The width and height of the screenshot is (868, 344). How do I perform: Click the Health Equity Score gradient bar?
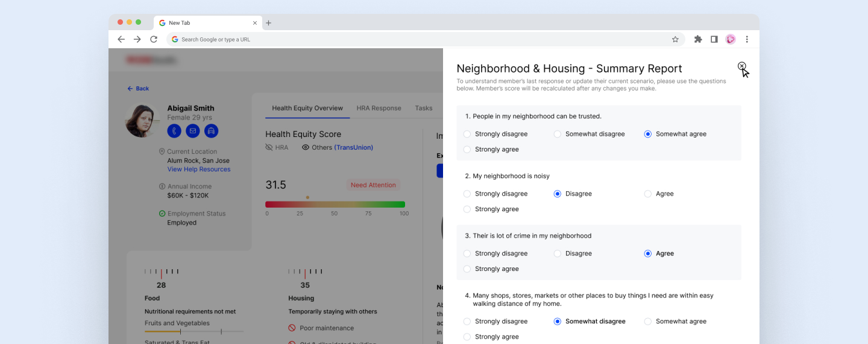[335, 205]
